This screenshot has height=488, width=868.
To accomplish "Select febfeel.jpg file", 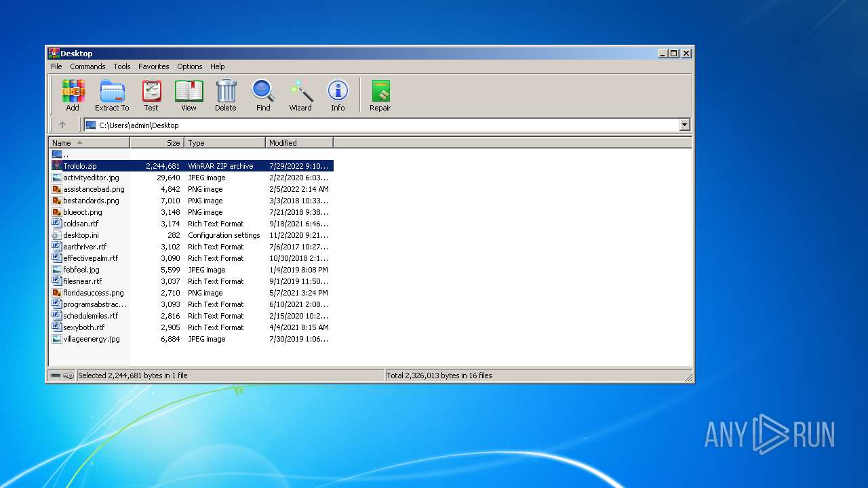I will (81, 270).
